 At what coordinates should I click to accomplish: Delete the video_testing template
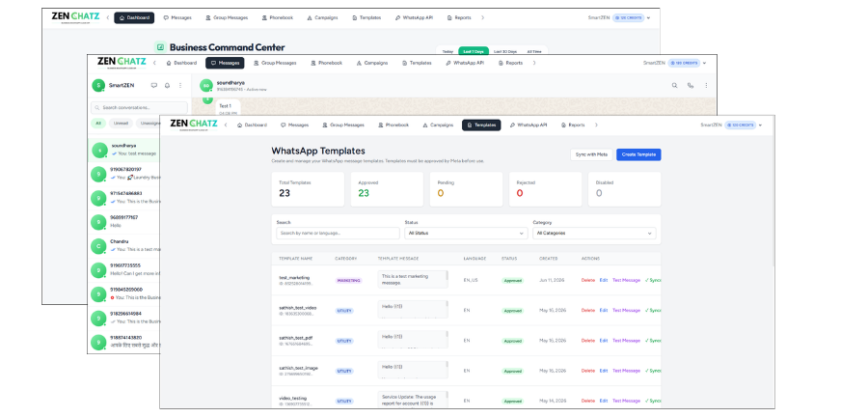(588, 401)
